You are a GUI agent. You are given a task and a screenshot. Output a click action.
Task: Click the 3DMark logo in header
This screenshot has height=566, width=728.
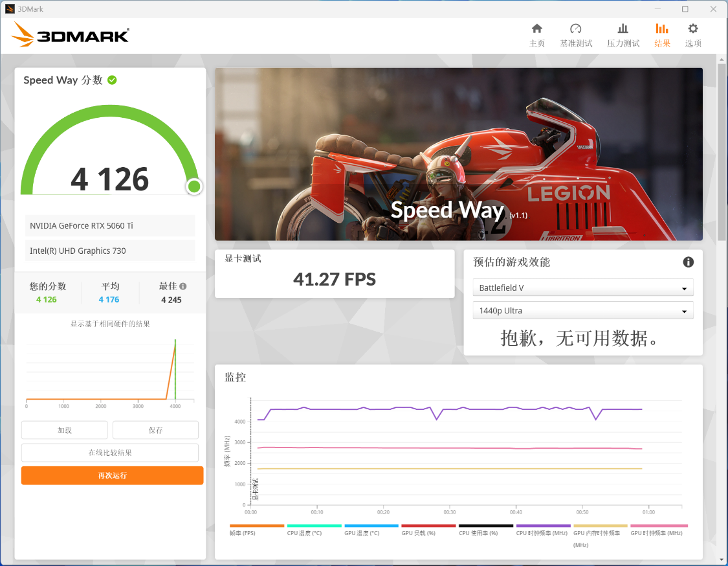point(70,35)
